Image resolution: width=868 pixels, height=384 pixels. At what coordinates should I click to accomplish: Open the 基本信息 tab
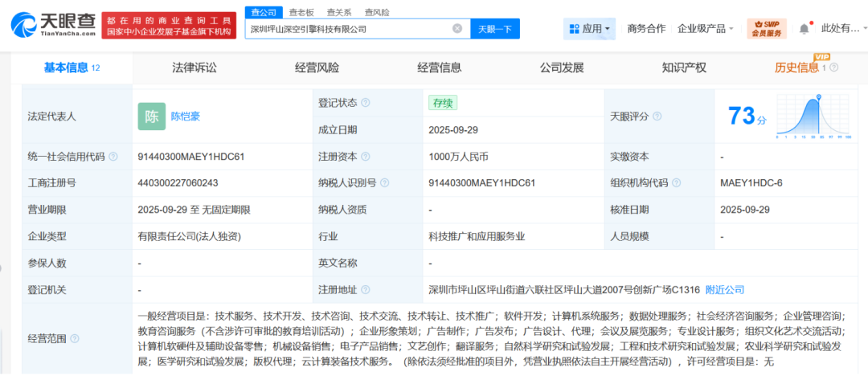72,68
